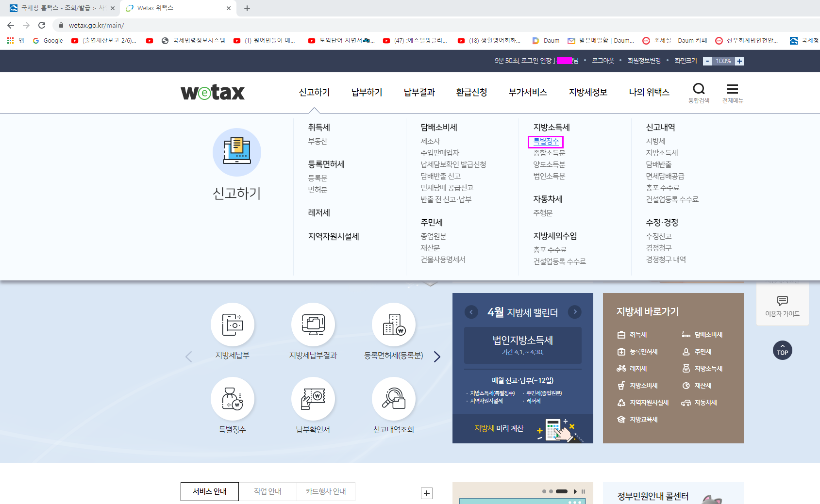Show previous set of quick service icons

click(189, 357)
